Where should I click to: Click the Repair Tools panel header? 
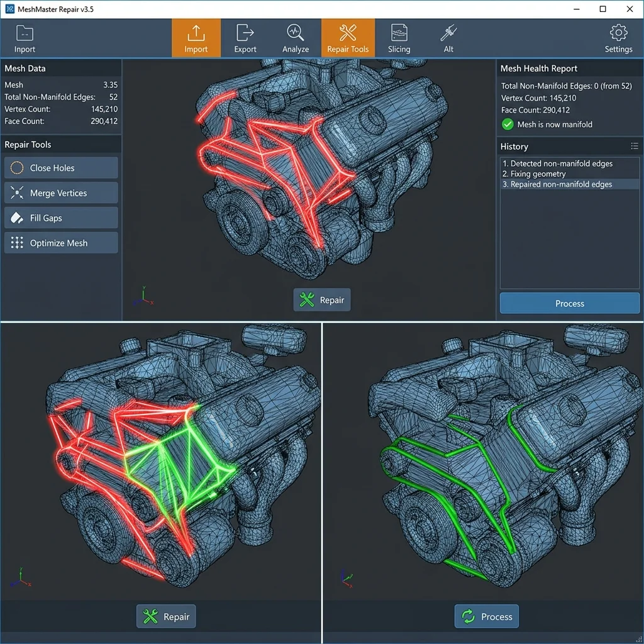61,145
